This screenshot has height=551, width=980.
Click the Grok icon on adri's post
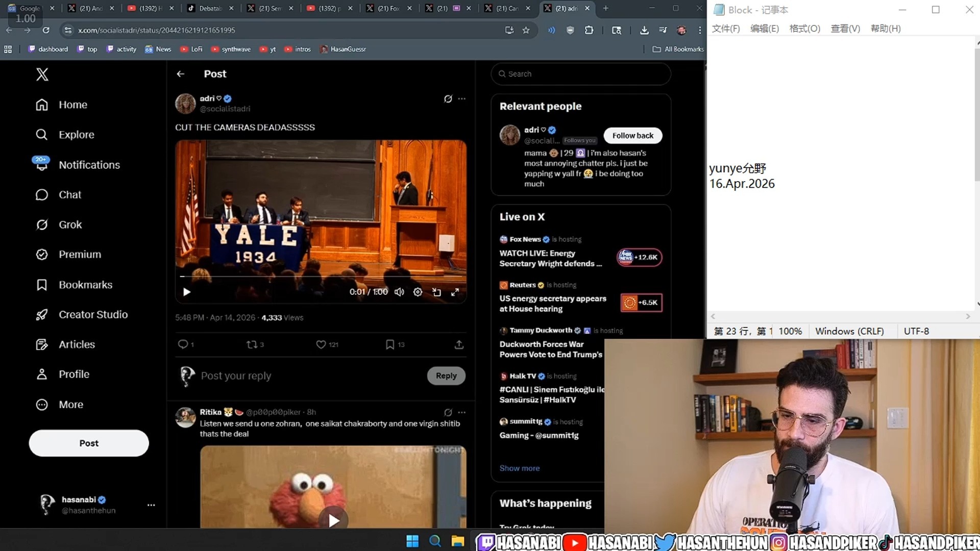point(448,98)
